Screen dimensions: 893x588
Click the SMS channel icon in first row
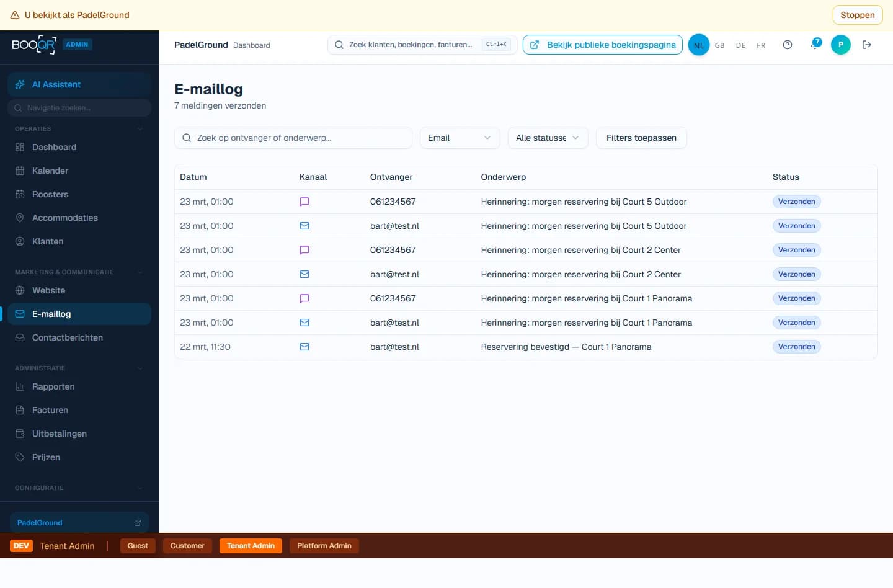click(304, 202)
